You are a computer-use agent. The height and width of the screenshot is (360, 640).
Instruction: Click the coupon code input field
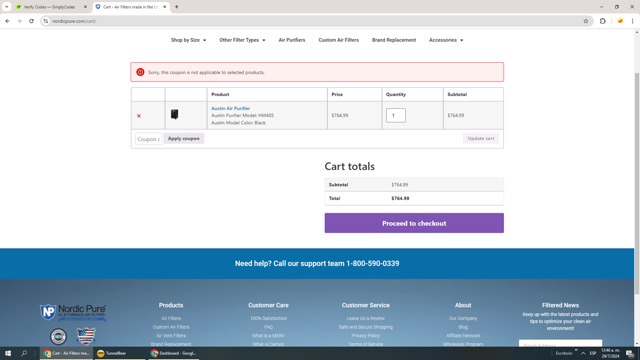pos(149,139)
